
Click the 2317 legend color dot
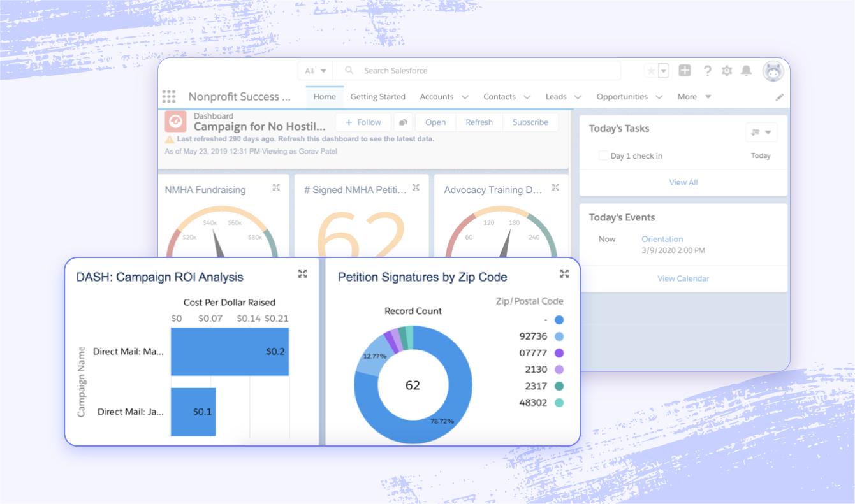tap(559, 386)
